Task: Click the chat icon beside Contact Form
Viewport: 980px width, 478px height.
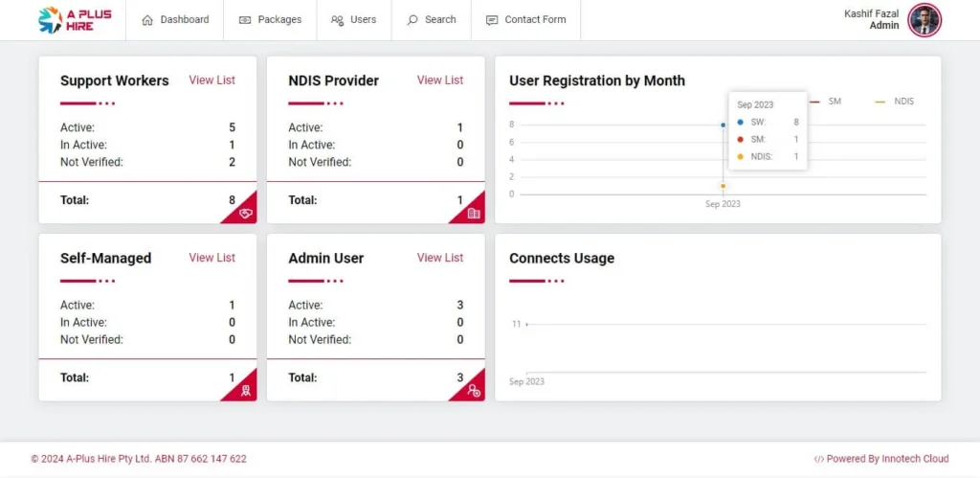Action: (492, 20)
